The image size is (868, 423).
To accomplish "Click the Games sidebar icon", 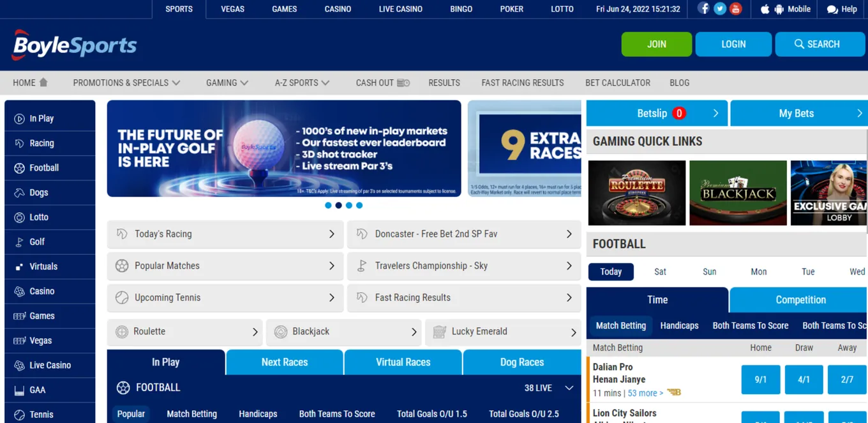I will pos(19,316).
